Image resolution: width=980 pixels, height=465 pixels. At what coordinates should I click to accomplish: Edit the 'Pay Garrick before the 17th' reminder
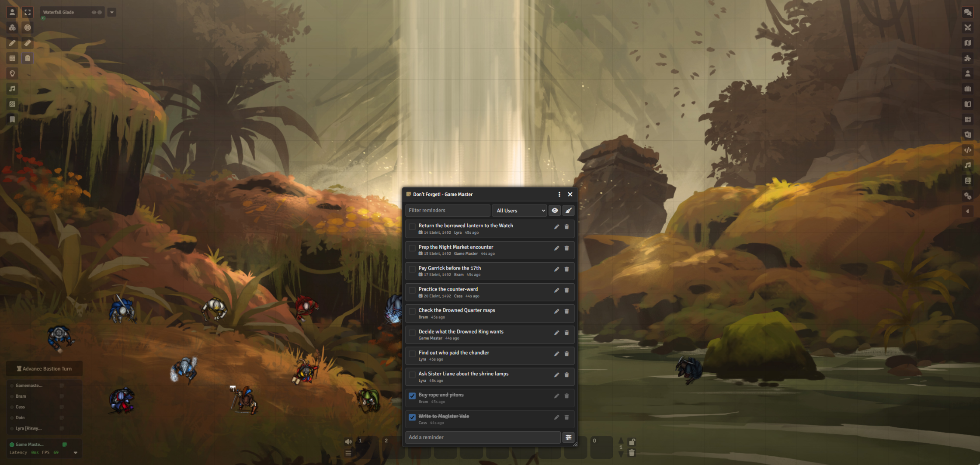556,269
